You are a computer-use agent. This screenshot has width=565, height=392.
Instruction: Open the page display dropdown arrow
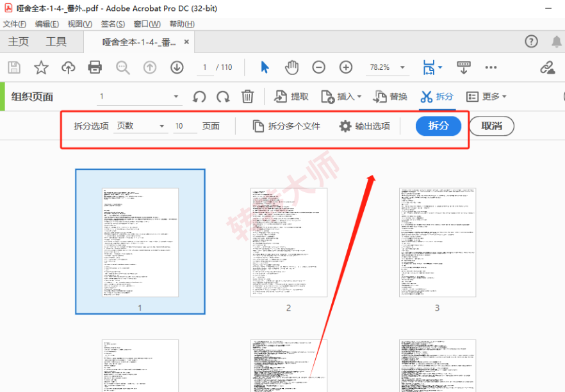point(440,67)
